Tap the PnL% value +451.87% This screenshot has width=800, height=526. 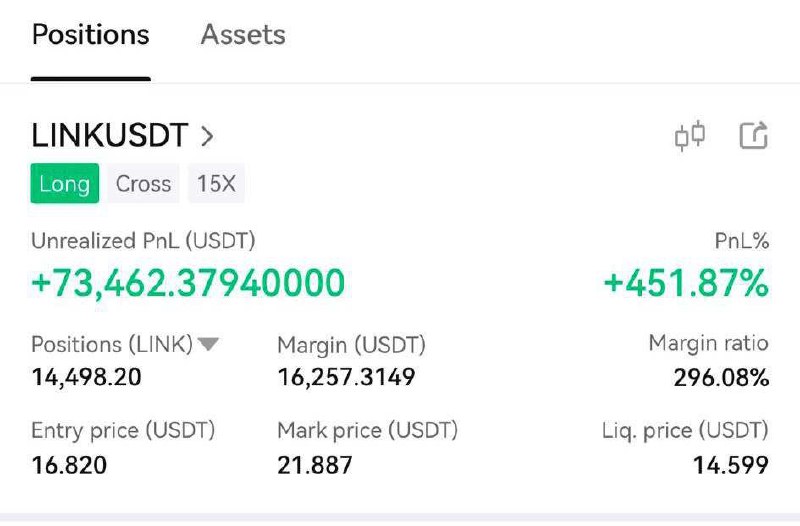click(x=686, y=283)
